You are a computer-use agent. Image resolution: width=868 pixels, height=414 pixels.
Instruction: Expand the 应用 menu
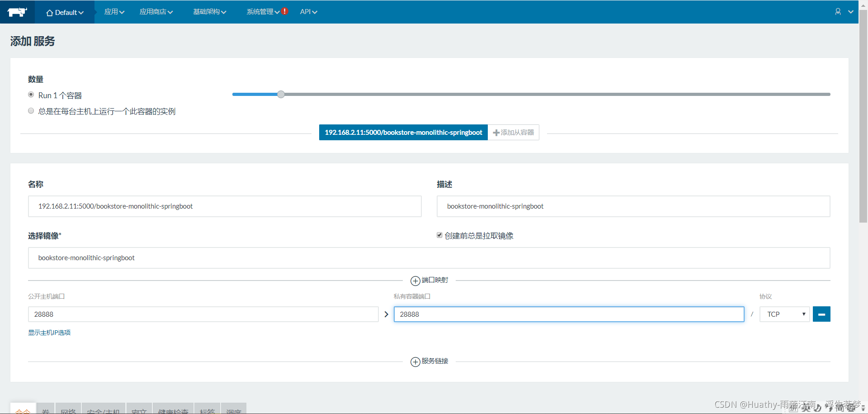click(114, 12)
